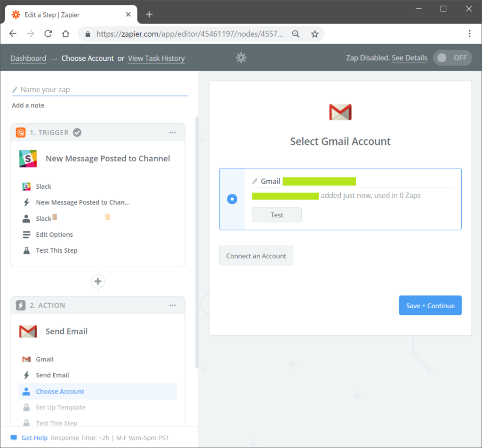This screenshot has height=448, width=482.
Task: Reload the page with the refresh icon
Action: [x=48, y=33]
